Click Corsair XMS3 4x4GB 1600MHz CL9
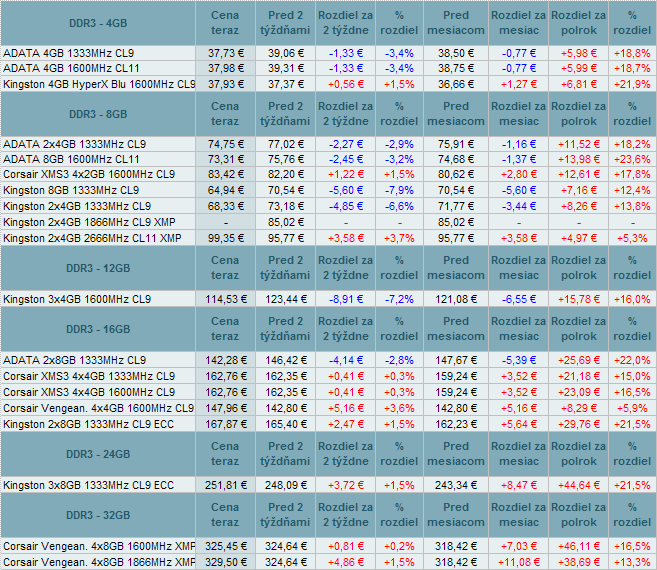This screenshot has height=570, width=657. pos(89,392)
